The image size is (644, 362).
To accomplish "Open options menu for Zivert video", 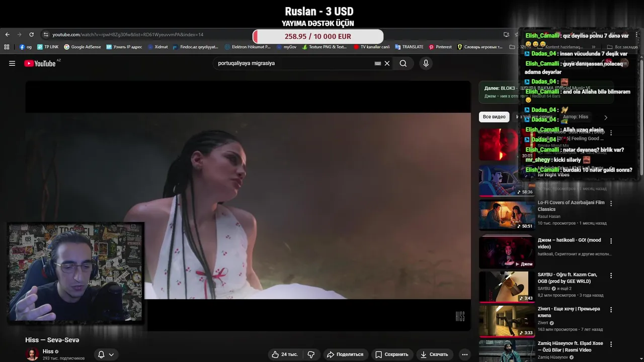I will tap(611, 310).
